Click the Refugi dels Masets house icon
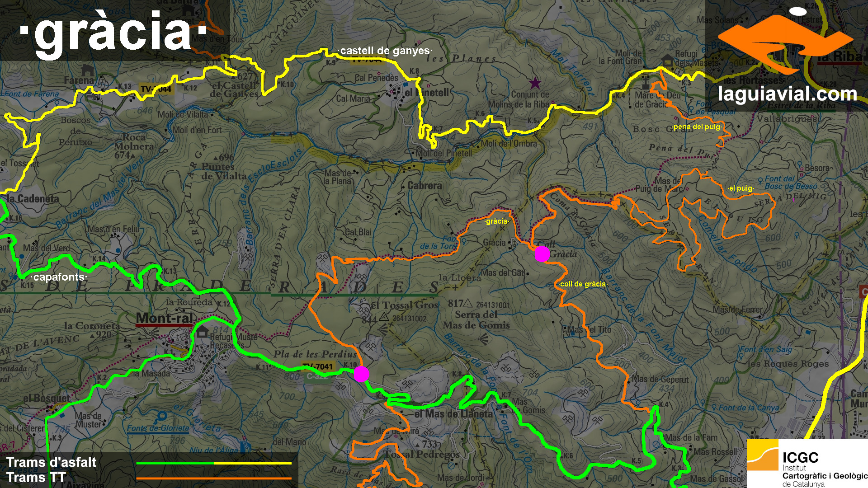This screenshot has height=488, width=868. [667, 60]
